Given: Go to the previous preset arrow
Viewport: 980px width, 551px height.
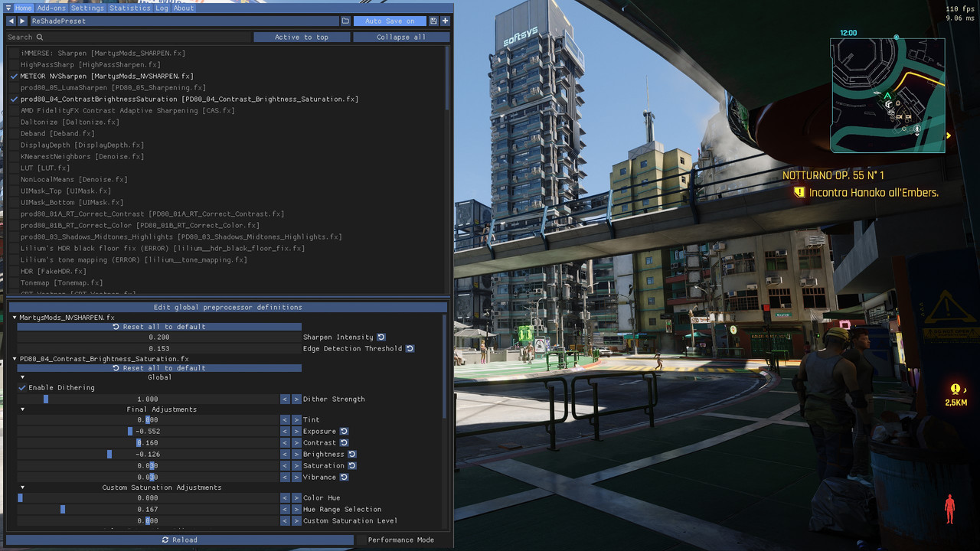Looking at the screenshot, I should click(x=11, y=21).
